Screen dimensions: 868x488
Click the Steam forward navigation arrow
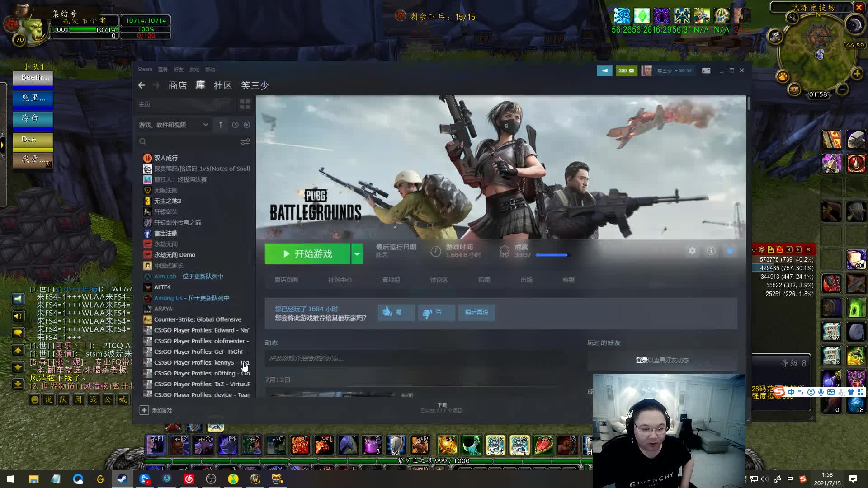click(x=156, y=85)
